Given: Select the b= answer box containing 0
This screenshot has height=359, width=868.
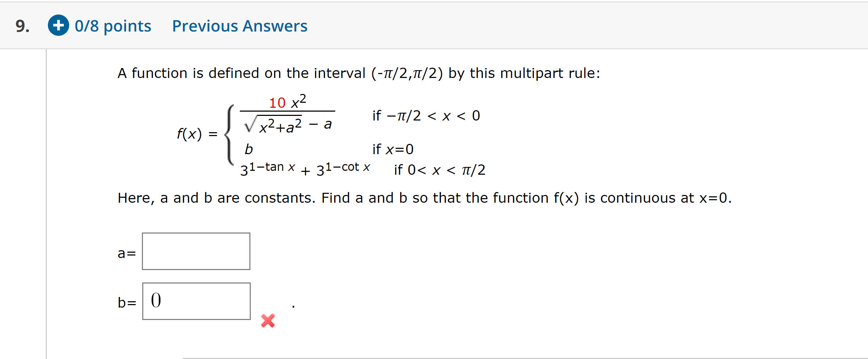Looking at the screenshot, I should point(197,301).
